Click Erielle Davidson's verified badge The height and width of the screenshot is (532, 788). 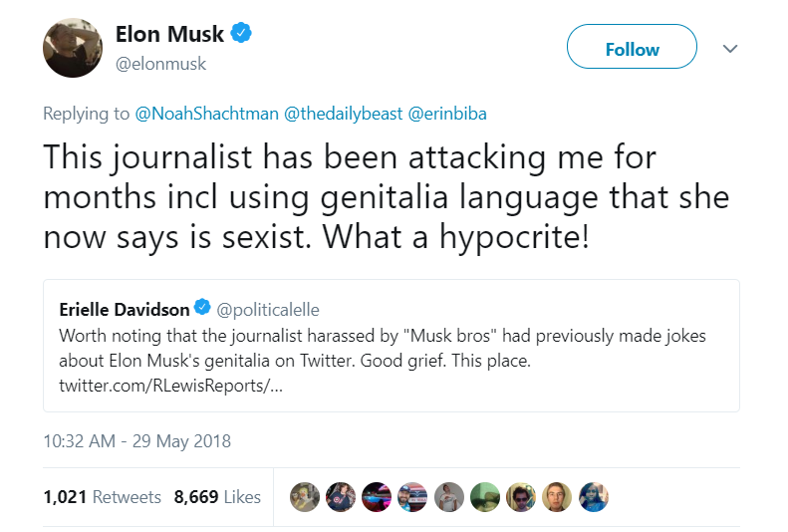pos(201,310)
